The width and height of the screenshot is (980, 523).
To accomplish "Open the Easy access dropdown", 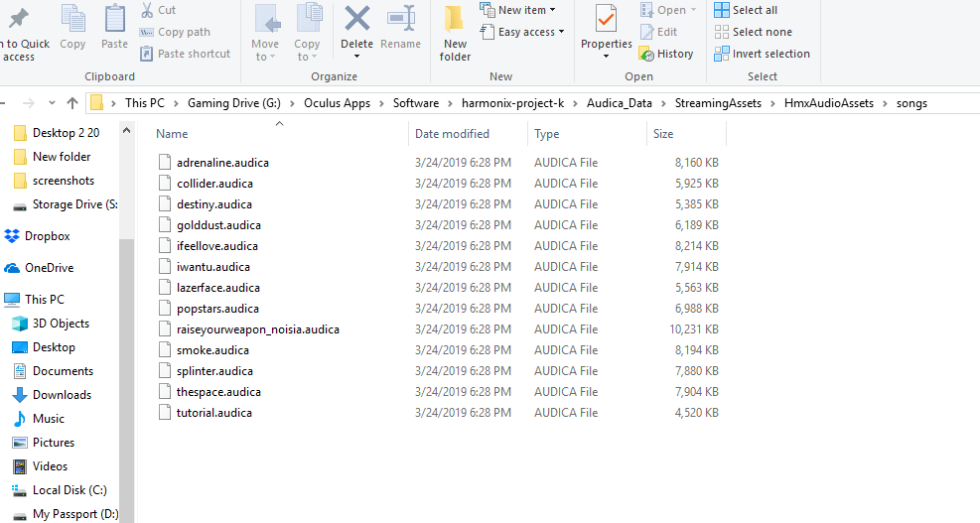I will [x=561, y=32].
